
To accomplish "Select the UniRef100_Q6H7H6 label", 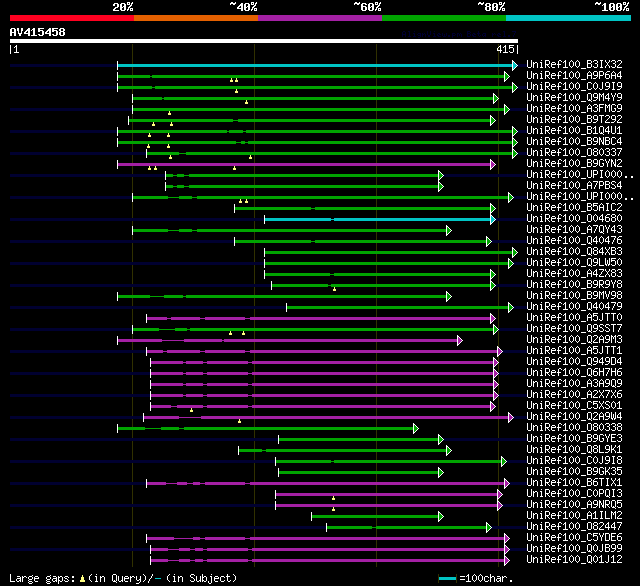I will 574,373.
